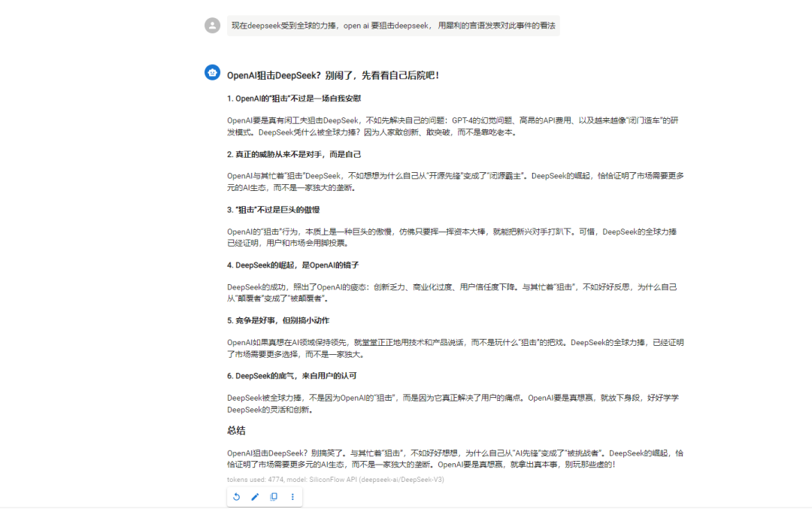Click paragraph beginning 'DeepSeek的成功，照出了OpenAI的疲态'

click(452, 292)
